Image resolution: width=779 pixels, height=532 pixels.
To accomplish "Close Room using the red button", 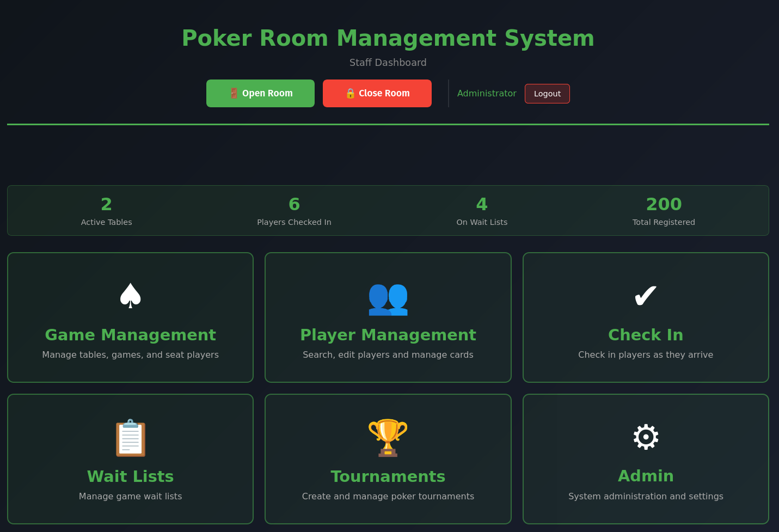I will [x=377, y=93].
